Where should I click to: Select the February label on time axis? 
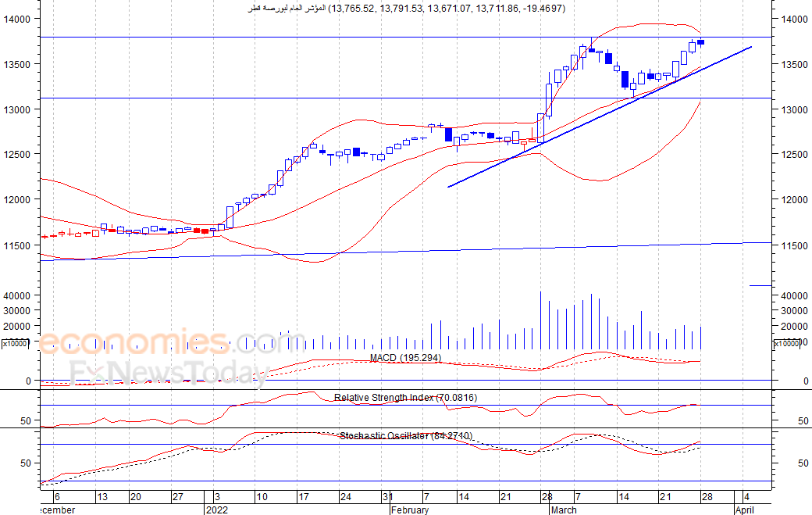click(410, 510)
